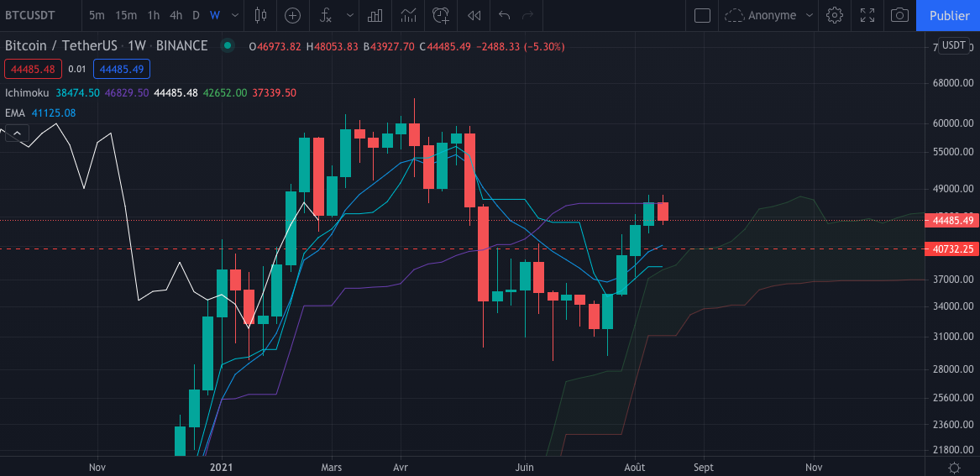980x476 pixels.
Task: Switch to the 4h timeframe
Action: pyautogui.click(x=176, y=15)
